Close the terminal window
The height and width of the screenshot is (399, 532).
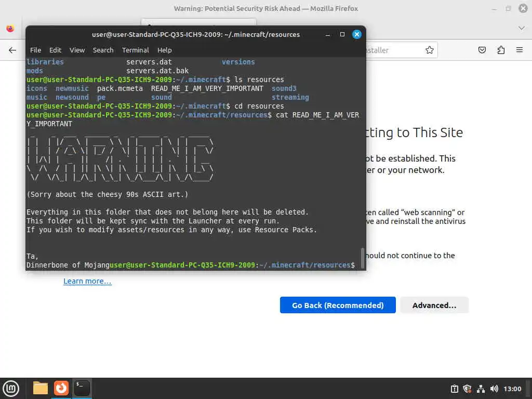point(356,34)
